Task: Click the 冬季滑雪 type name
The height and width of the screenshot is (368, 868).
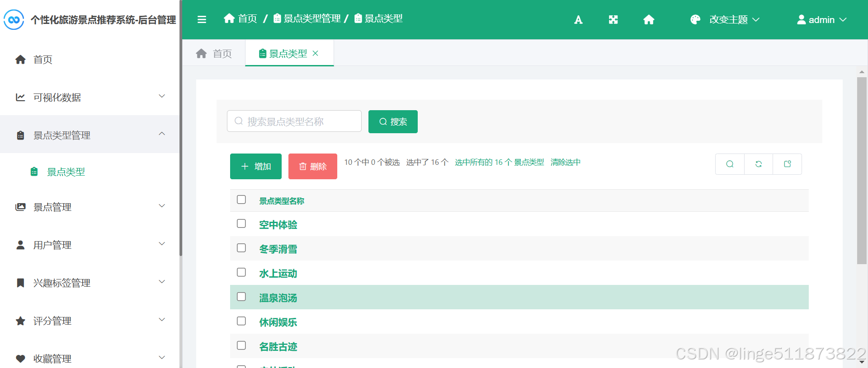Action: click(x=278, y=249)
